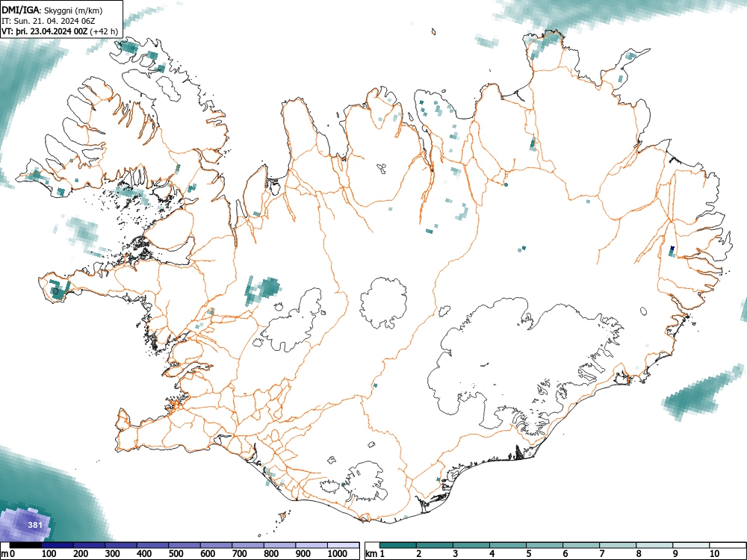Click the 'km 1' label on the kilometers scale
Screen dimensions: 747x560
[375, 553]
